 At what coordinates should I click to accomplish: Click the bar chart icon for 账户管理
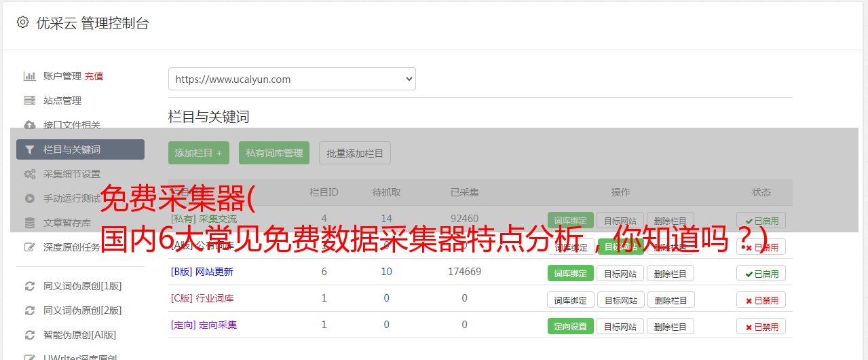coord(29,76)
